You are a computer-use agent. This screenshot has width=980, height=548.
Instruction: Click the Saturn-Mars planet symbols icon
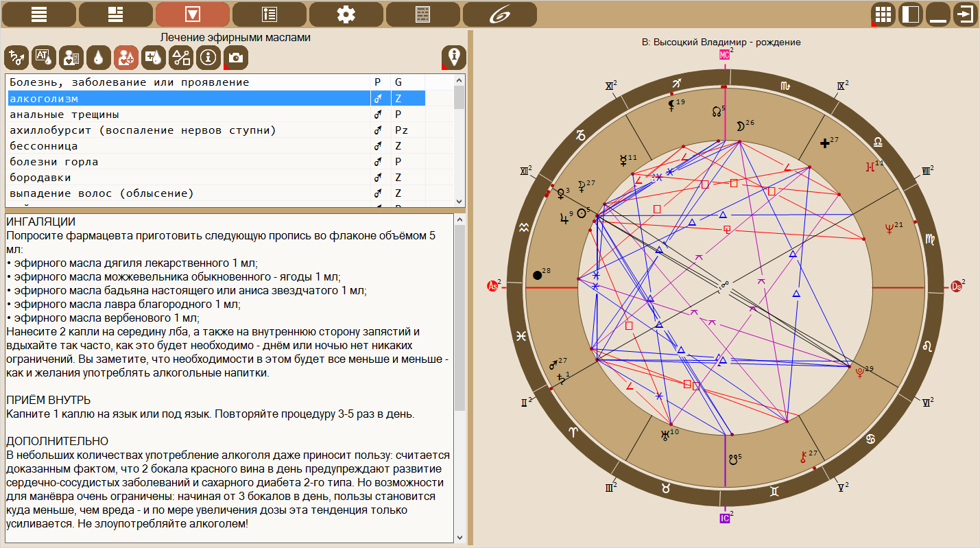pyautogui.click(x=16, y=58)
